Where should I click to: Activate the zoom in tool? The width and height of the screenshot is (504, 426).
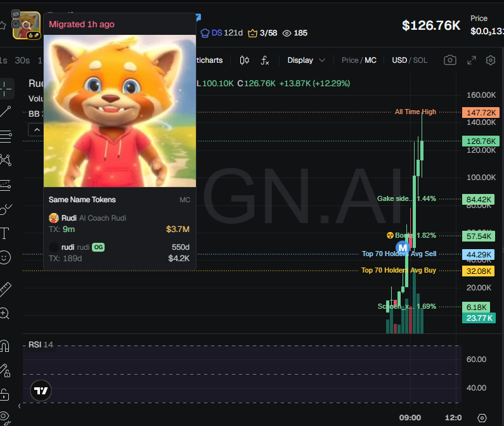pos(4,313)
